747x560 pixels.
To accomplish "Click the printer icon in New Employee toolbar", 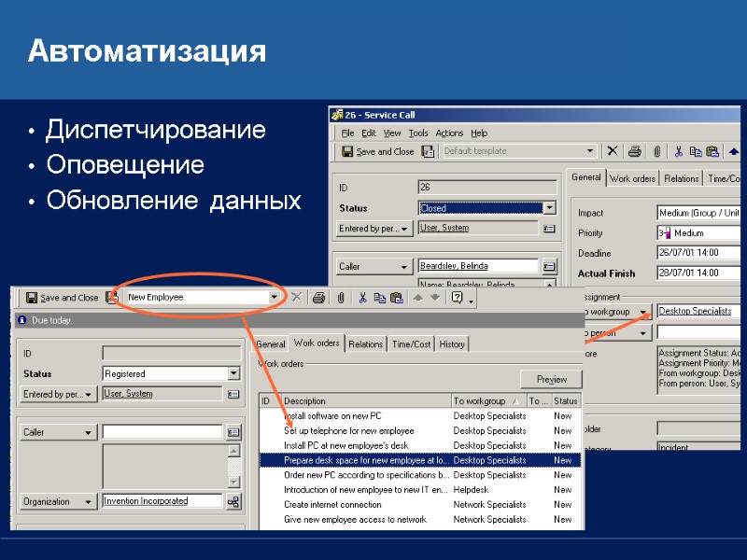I will point(318,298).
